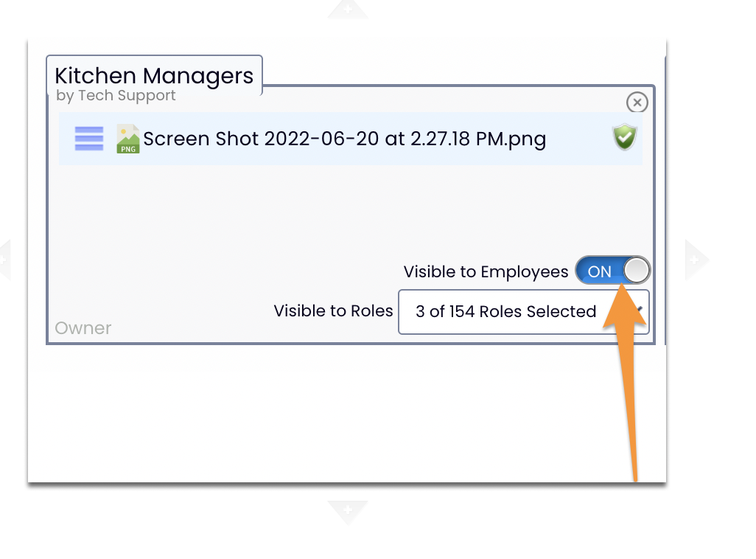Open the Screen Shot 2022-06-20 at 2.27.18 PM.png file
The image size is (756, 559).
345,139
